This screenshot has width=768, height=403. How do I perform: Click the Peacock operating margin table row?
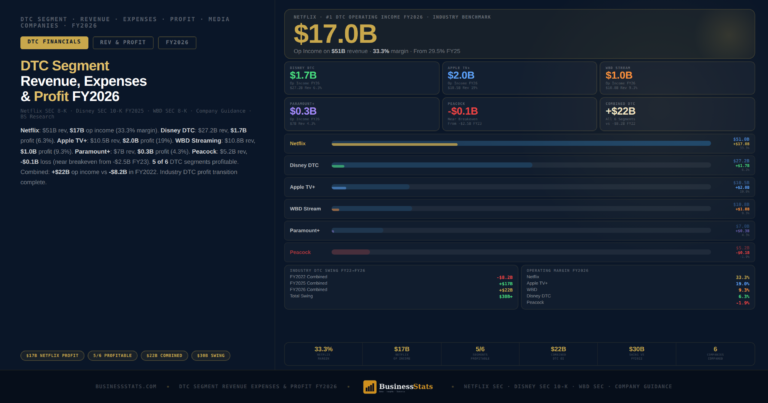tap(638, 303)
